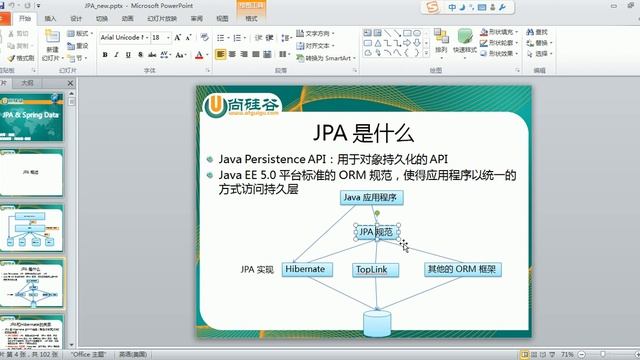640x360 pixels.
Task: Click the New Slide (新建幻灯片) icon
Action: [52, 37]
